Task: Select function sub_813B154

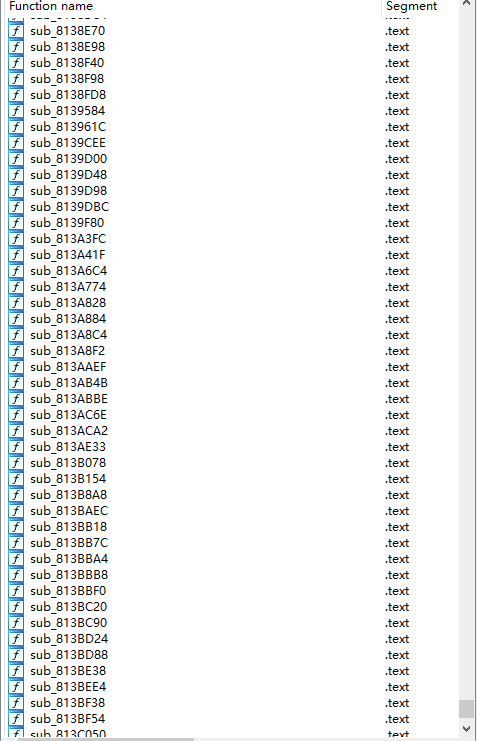Action: tap(68, 479)
